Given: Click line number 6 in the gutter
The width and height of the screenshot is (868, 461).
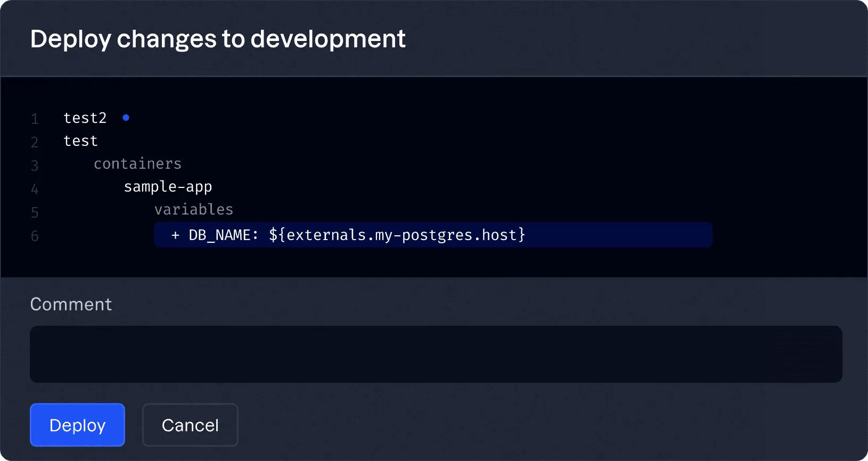Looking at the screenshot, I should pyautogui.click(x=35, y=236).
